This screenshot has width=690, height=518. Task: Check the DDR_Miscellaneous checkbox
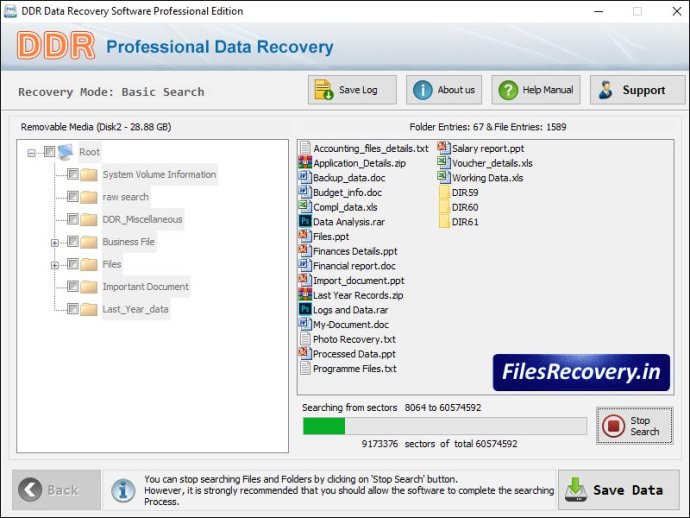click(x=73, y=219)
